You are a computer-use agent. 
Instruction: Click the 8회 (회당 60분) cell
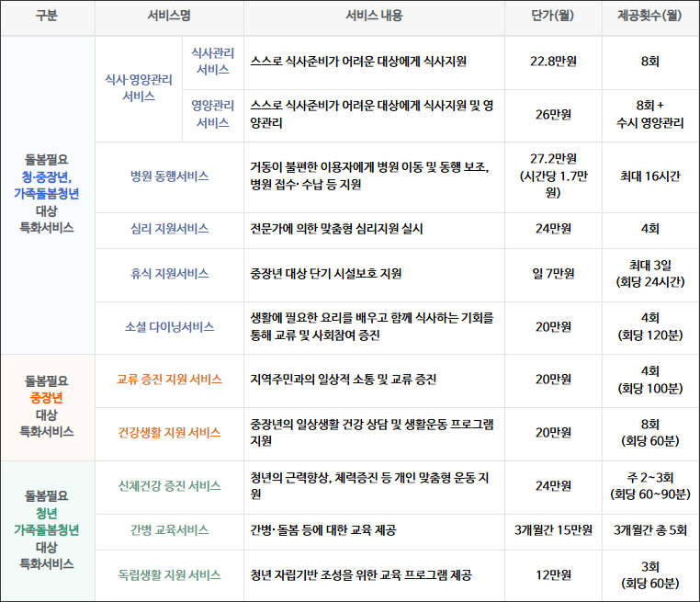coord(650,433)
